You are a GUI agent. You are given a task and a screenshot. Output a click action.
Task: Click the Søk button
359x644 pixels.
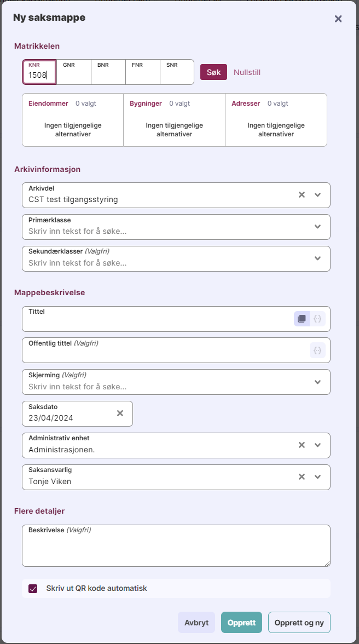click(x=213, y=72)
